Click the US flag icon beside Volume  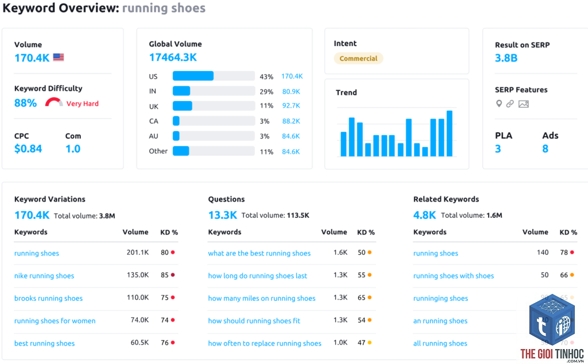[59, 57]
